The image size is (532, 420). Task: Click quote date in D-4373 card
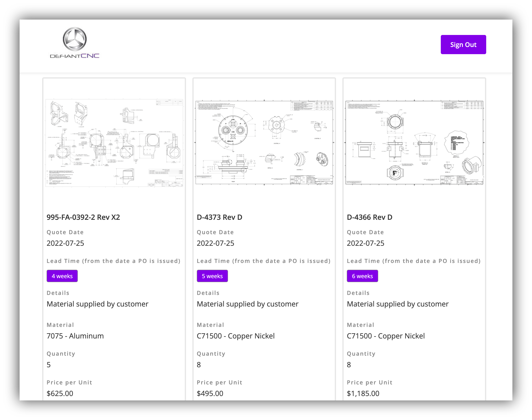(x=215, y=243)
